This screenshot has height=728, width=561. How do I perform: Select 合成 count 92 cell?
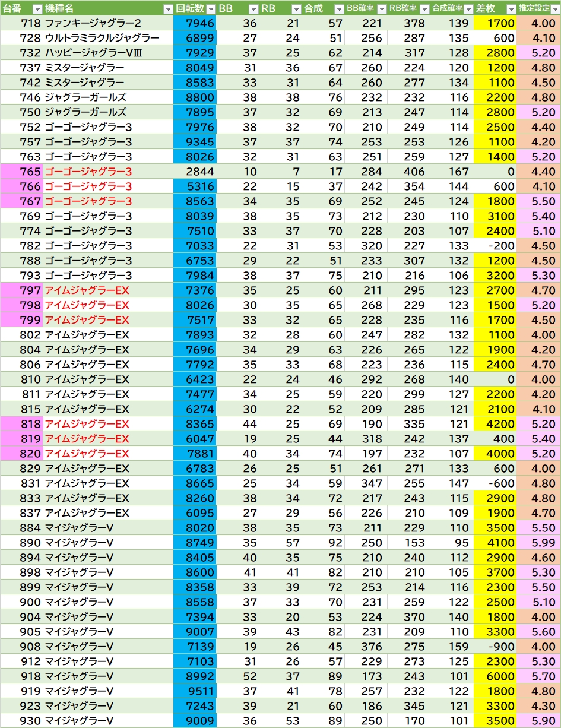[x=323, y=543]
